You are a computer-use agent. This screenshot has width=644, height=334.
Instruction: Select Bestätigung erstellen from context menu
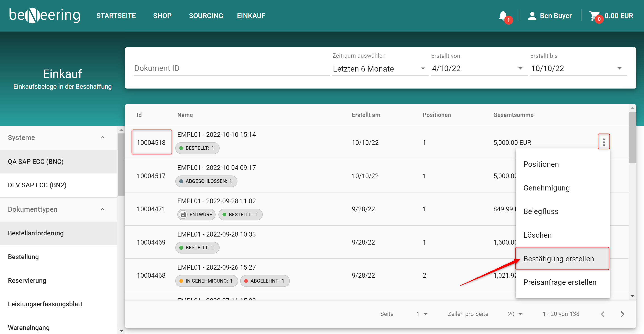click(559, 258)
